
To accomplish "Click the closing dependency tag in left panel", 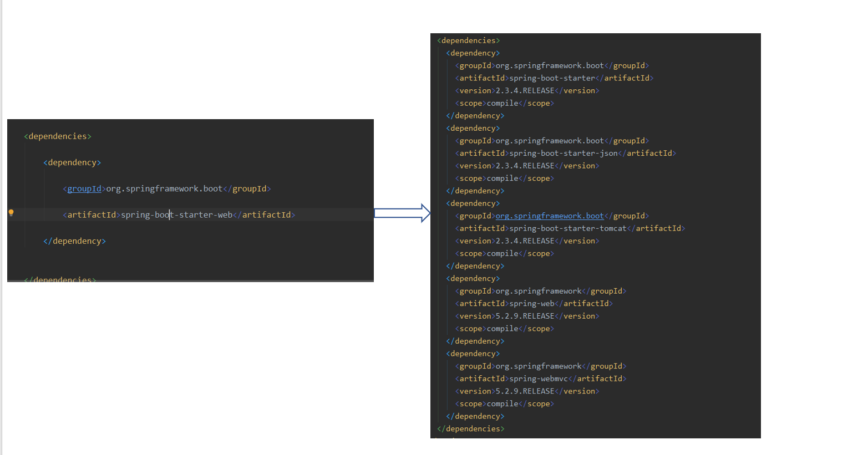I will click(74, 241).
